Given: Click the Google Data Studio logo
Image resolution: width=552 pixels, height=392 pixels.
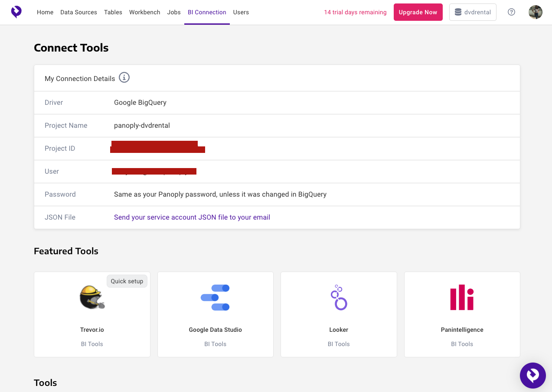Looking at the screenshot, I should (215, 298).
